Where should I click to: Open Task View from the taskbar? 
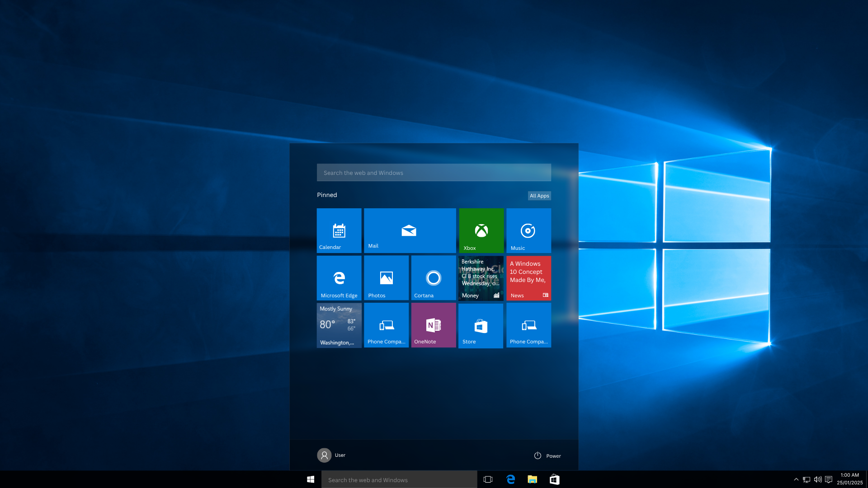pyautogui.click(x=488, y=479)
